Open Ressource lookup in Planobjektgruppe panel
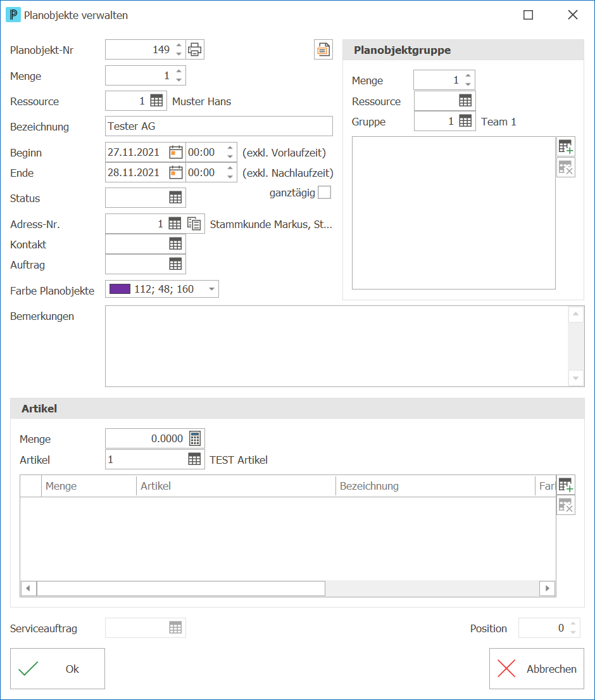 pos(465,101)
